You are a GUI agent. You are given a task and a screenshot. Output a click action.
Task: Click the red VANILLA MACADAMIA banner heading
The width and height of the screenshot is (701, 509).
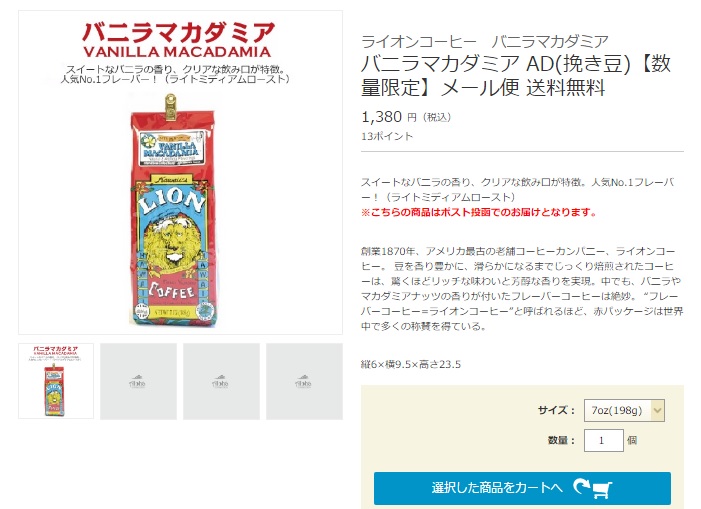176,51
